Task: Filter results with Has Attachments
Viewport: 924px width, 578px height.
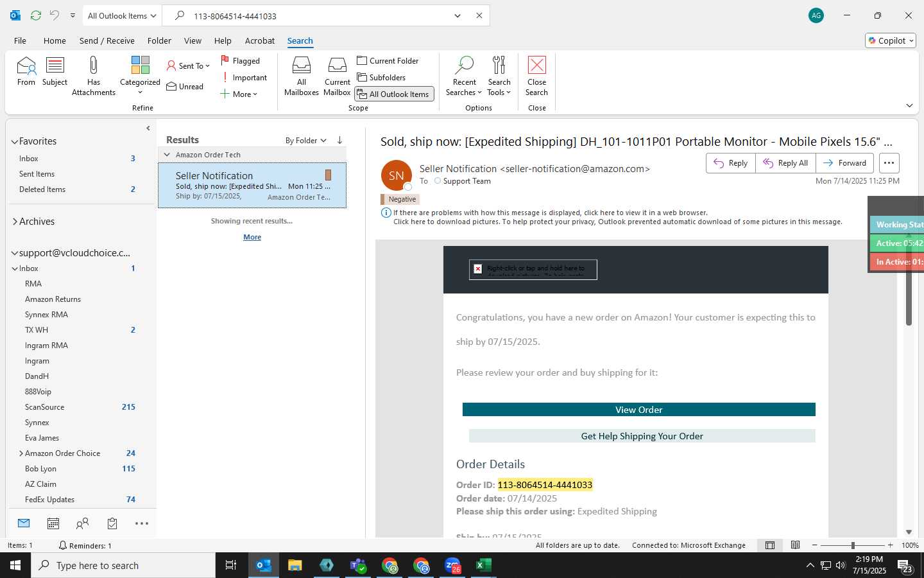Action: coord(94,76)
